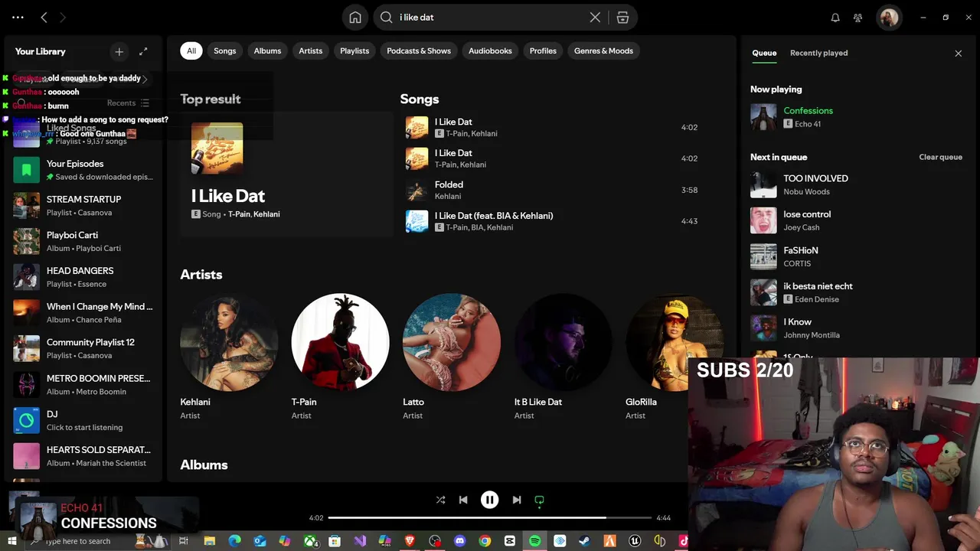980x551 pixels.
Task: Open When I Change My Mind album
Action: [x=84, y=313]
